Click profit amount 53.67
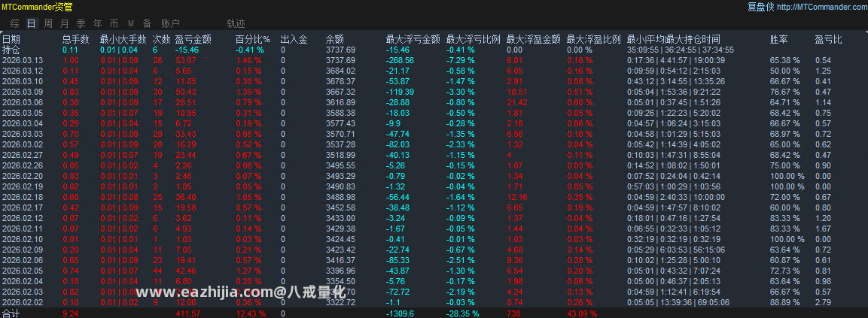Viewport: 868px width, 318px height. [x=185, y=59]
